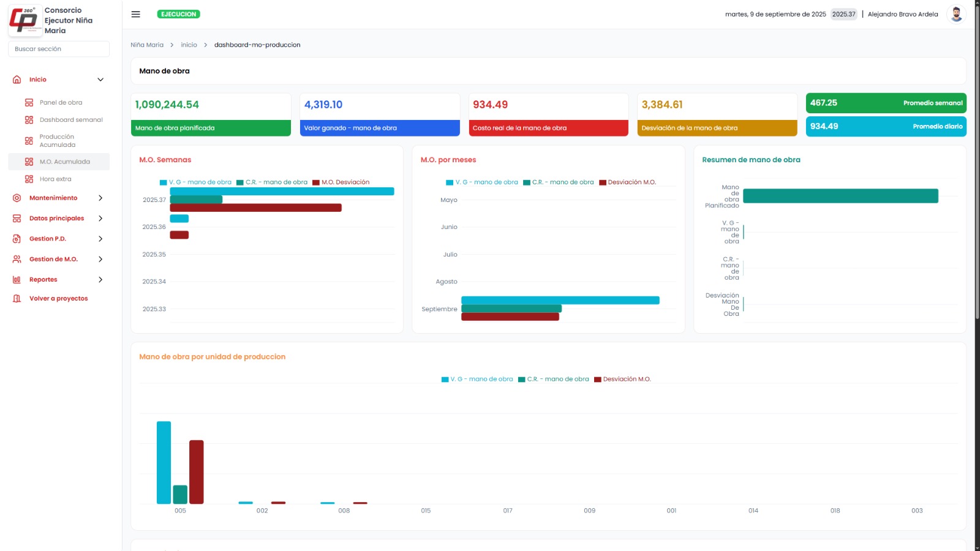Click the Producción Acumulada icon
The height and width of the screenshot is (551, 980).
coord(29,141)
